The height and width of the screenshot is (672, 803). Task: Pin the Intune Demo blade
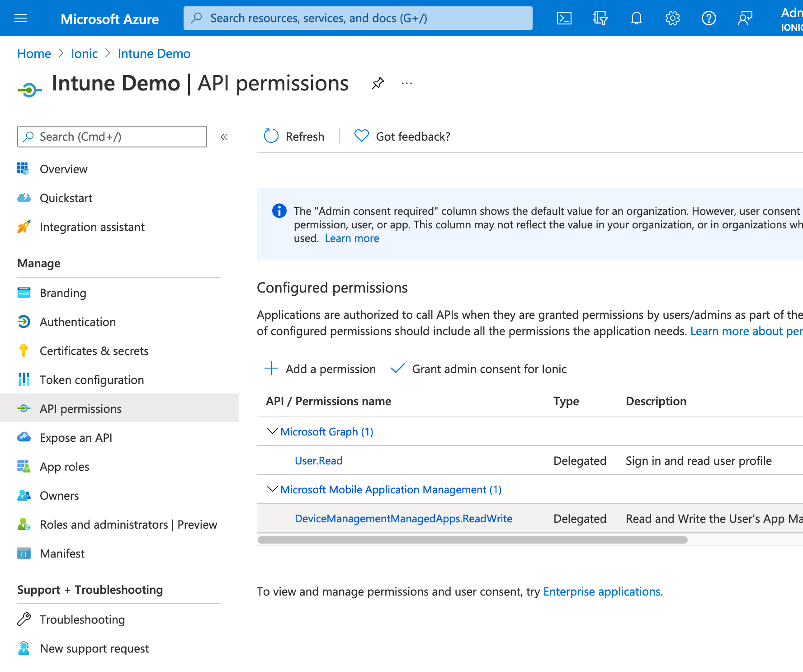[378, 83]
